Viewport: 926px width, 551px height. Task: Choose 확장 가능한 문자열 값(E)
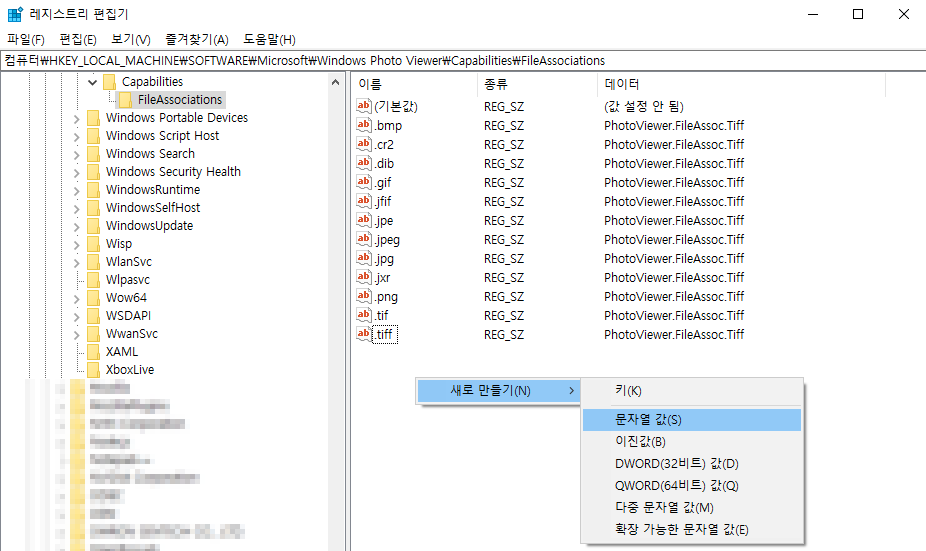point(692,530)
